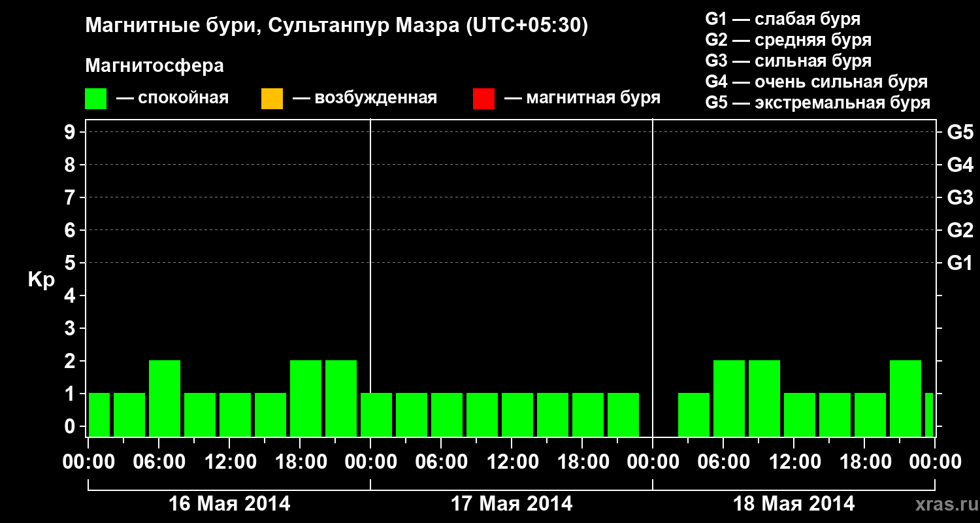Click the '06:00' time label for 17 May
Image resolution: width=980 pixels, height=523 pixels.
[441, 462]
